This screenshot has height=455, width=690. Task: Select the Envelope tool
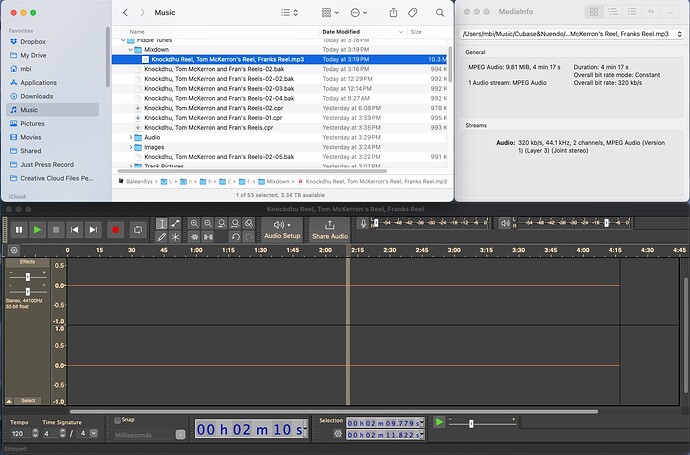tap(175, 224)
